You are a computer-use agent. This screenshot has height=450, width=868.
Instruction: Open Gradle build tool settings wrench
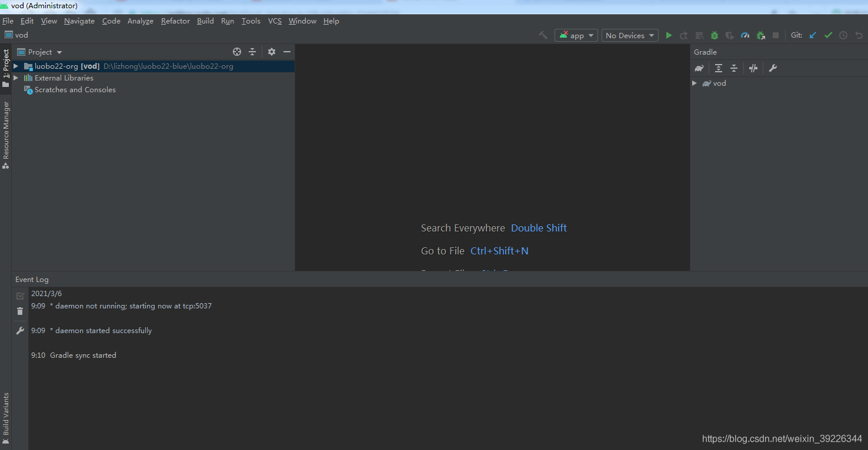(x=773, y=68)
